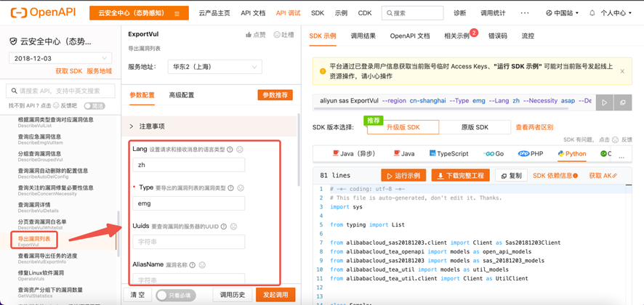Select the TypeScript language tab
The height and width of the screenshot is (305, 644).
(x=448, y=154)
